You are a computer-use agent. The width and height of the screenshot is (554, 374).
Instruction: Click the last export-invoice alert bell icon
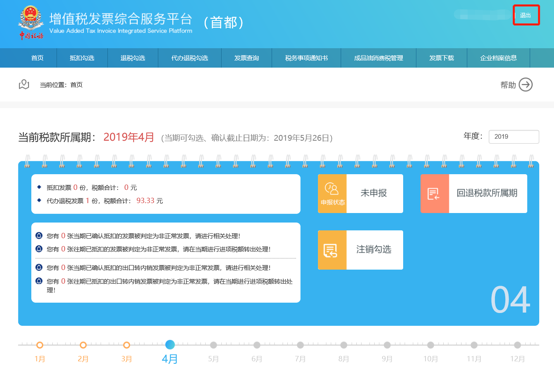pyautogui.click(x=39, y=281)
